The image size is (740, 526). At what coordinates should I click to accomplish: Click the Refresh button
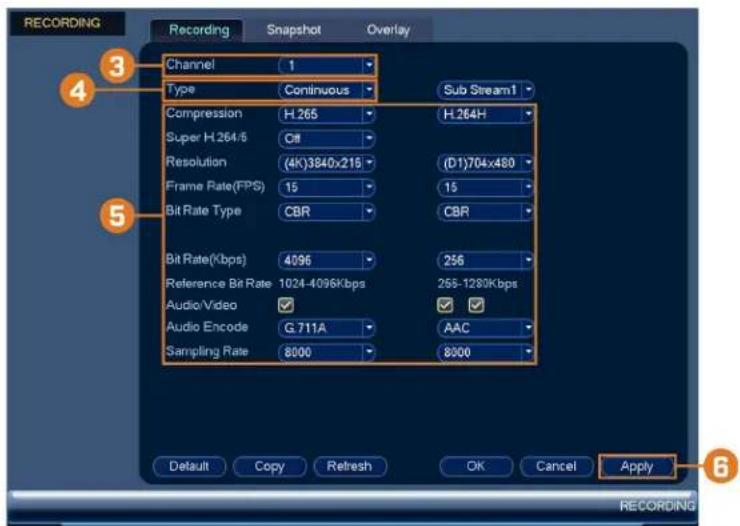click(x=350, y=467)
